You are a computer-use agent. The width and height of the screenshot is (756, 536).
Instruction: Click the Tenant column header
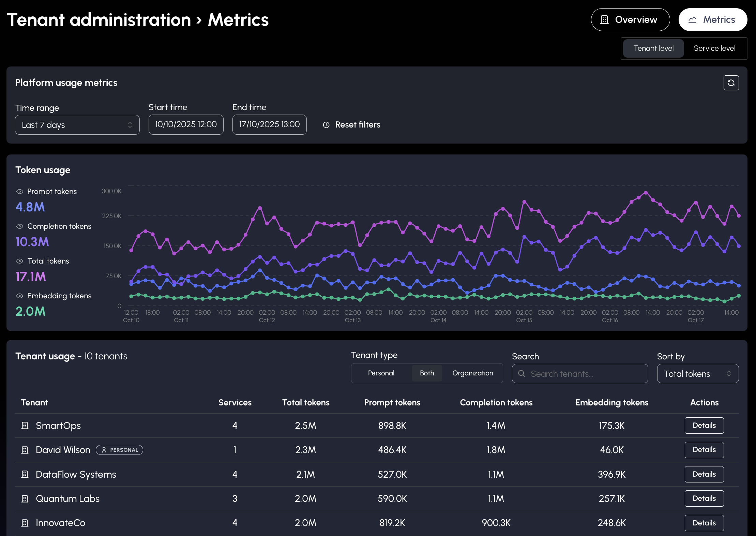tap(34, 403)
